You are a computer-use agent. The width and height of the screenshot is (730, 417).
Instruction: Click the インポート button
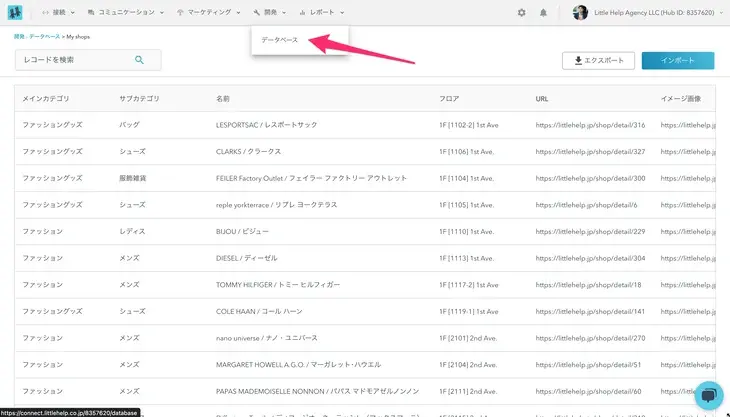click(677, 61)
